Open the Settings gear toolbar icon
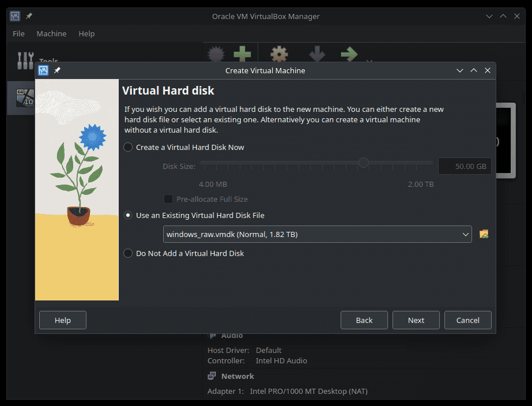Image resolution: width=532 pixels, height=406 pixels. point(279,55)
